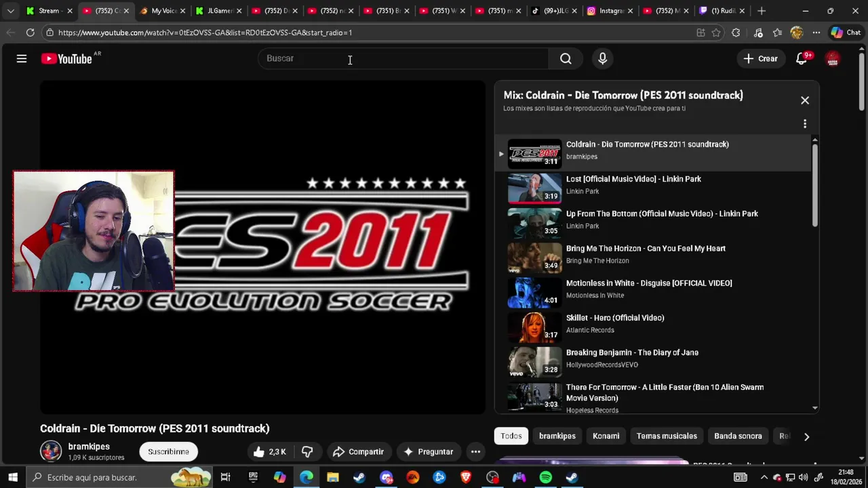Image resolution: width=868 pixels, height=488 pixels.
Task: Open EA app from taskbar
Action: coord(413,477)
